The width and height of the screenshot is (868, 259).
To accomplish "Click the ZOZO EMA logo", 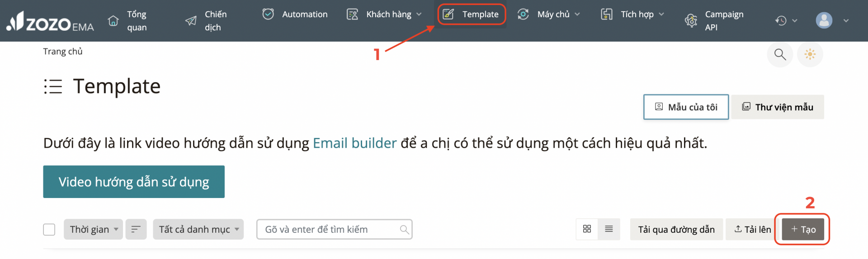I will pyautogui.click(x=50, y=21).
